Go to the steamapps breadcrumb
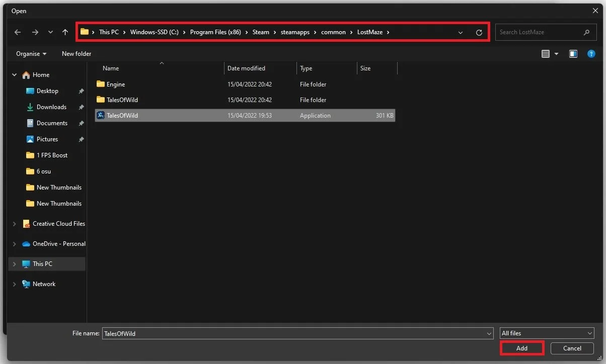Viewport: 606px width, 364px height. click(295, 32)
